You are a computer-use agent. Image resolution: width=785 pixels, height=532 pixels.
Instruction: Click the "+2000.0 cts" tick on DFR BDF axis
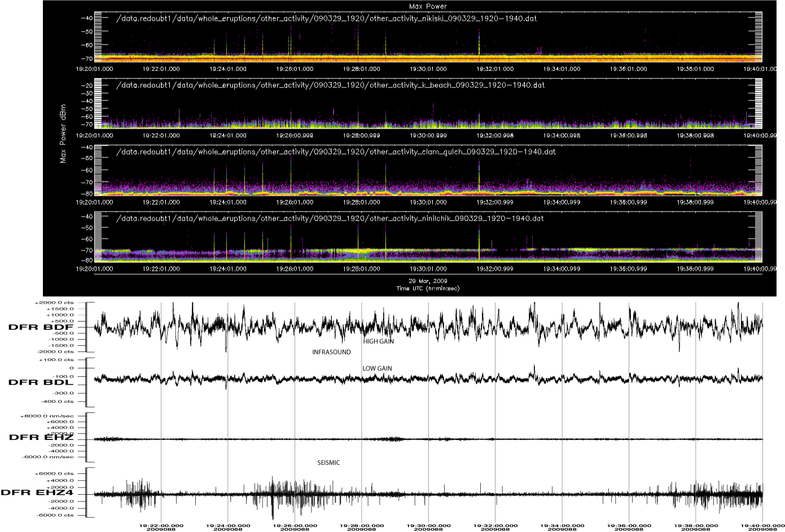click(x=54, y=303)
